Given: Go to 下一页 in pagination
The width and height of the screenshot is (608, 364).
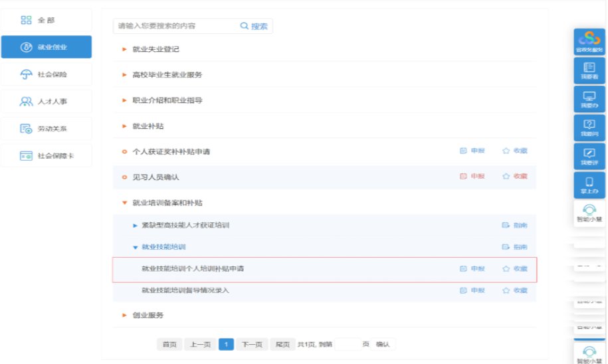Looking at the screenshot, I should [x=251, y=344].
